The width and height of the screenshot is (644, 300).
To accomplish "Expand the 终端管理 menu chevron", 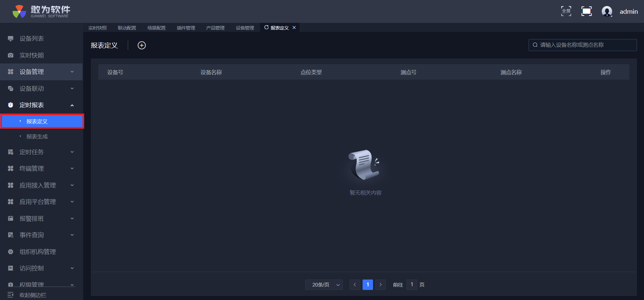I will click(72, 168).
